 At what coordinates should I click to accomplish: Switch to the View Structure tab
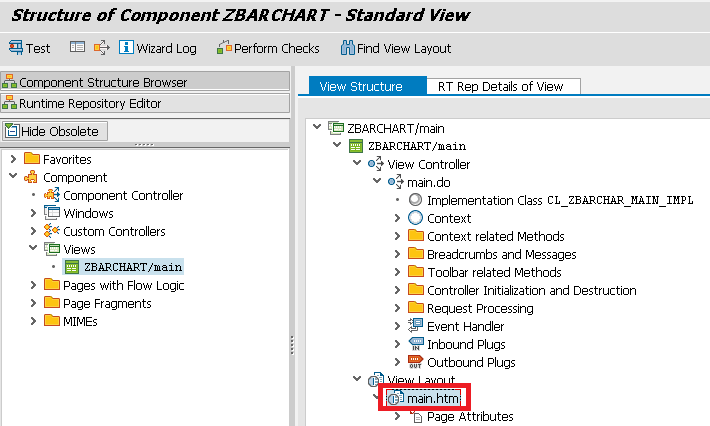[x=368, y=86]
